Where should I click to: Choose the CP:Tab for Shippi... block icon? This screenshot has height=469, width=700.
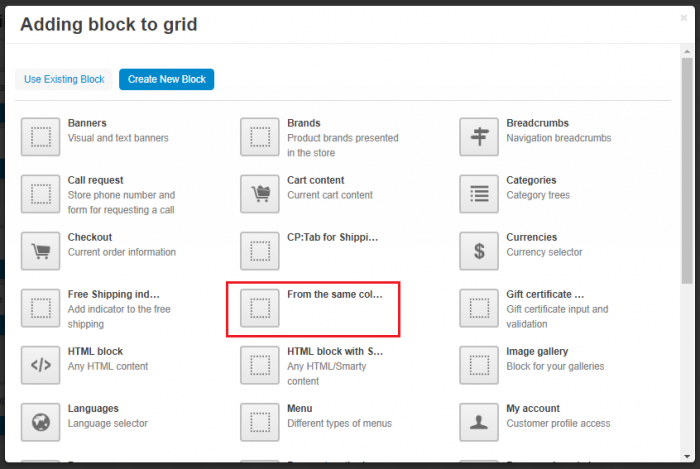pyautogui.click(x=260, y=251)
